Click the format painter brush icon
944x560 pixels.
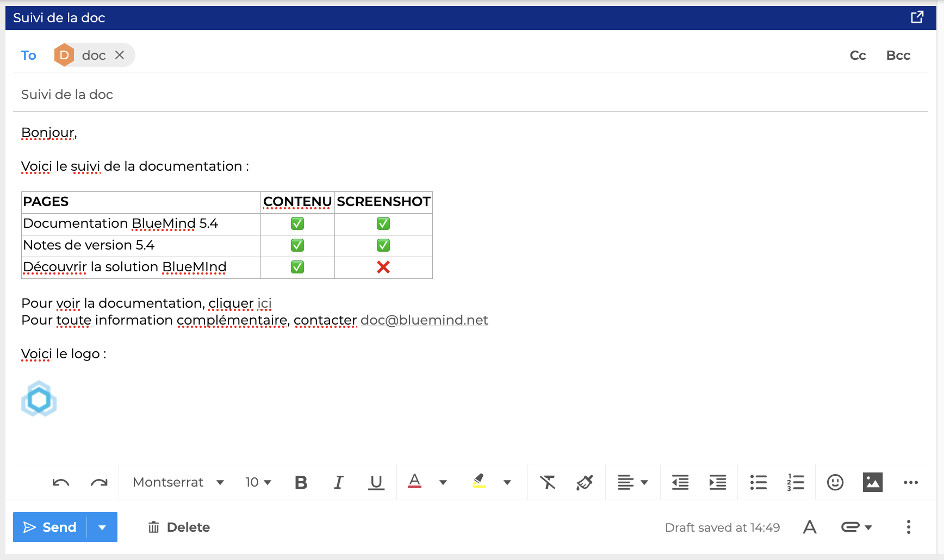point(585,482)
